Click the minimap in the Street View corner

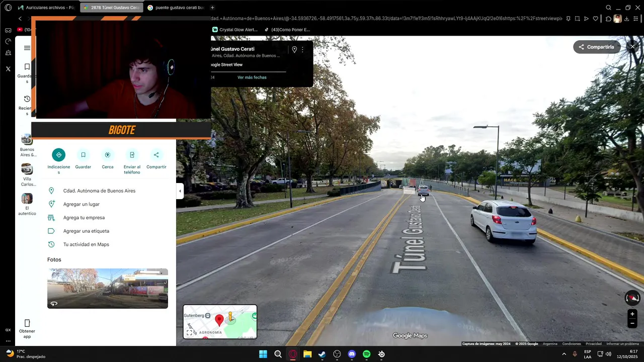[220, 322]
